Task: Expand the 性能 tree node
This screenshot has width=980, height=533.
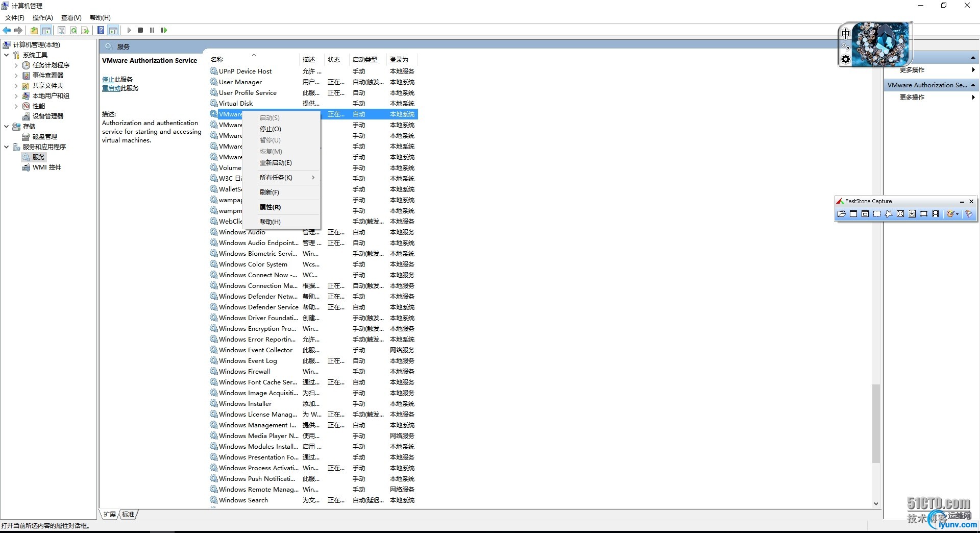Action: pos(16,106)
